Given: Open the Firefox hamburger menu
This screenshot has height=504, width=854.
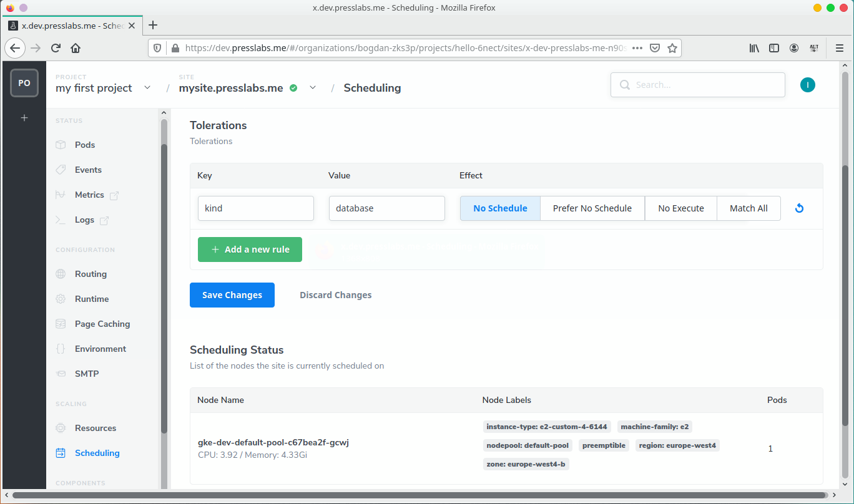Looking at the screenshot, I should 839,48.
